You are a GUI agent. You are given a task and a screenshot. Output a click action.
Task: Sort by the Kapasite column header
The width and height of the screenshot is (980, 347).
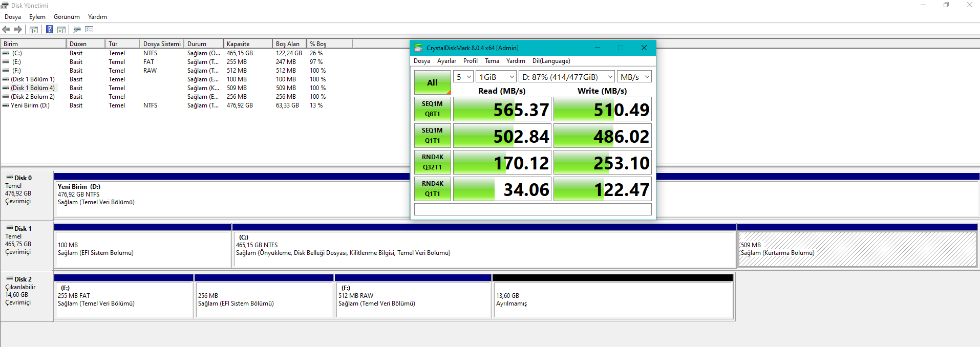[x=248, y=44]
